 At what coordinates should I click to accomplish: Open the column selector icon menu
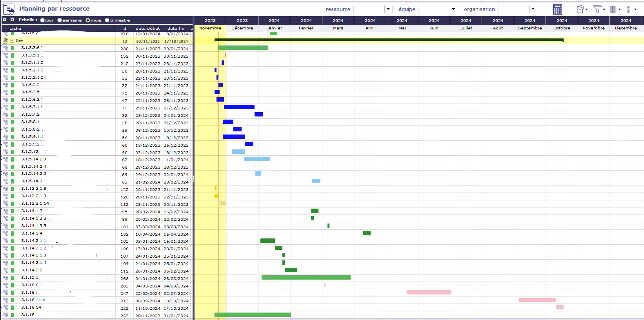[x=613, y=9]
